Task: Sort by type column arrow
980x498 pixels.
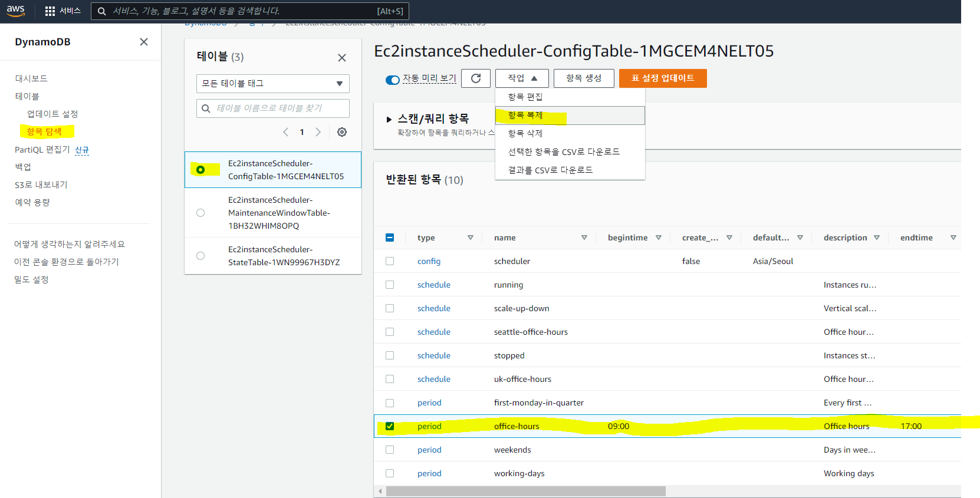Action: pos(471,238)
